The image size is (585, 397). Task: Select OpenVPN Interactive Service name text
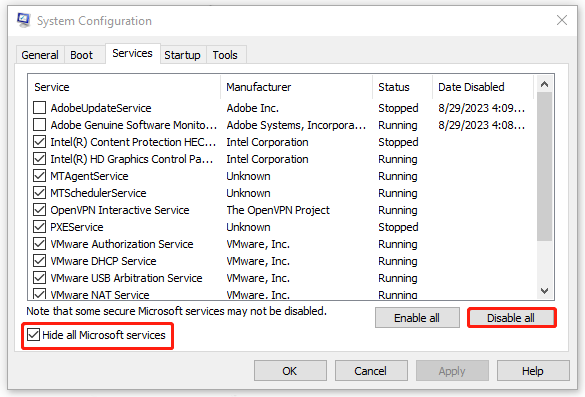coord(120,210)
